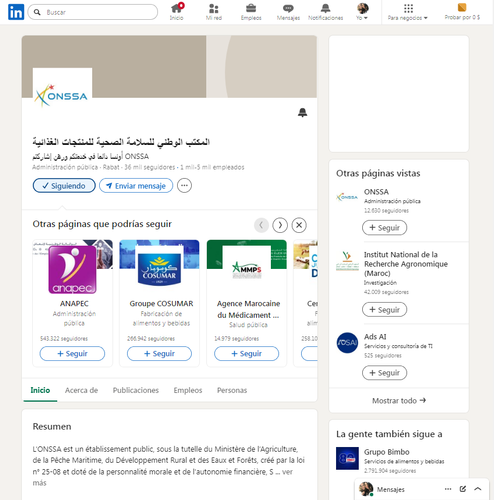Open ONSSA name in sidebar
This screenshot has height=500, width=494.
(376, 192)
